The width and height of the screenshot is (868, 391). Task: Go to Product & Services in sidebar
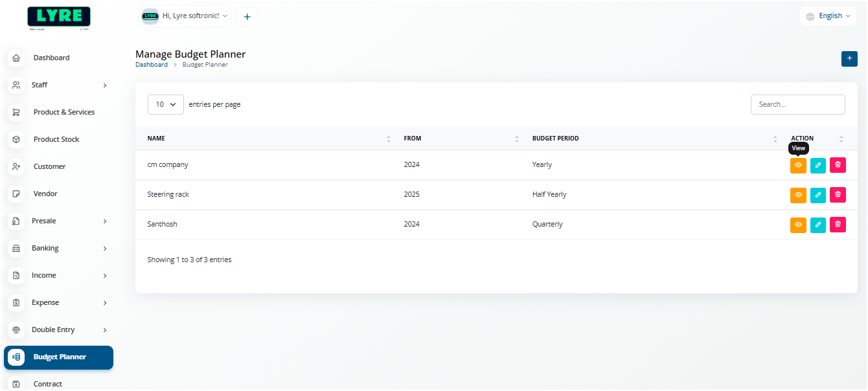coord(63,112)
